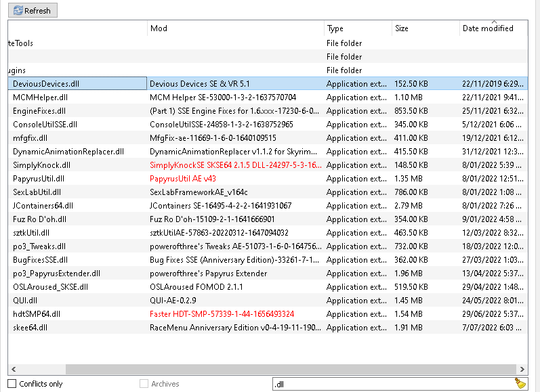Click the SexLabFrameworkAE_v164c mod cell

199,192
